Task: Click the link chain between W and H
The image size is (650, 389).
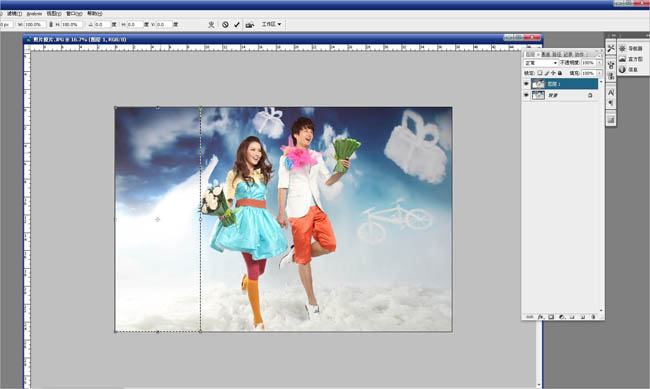Action: [x=51, y=24]
